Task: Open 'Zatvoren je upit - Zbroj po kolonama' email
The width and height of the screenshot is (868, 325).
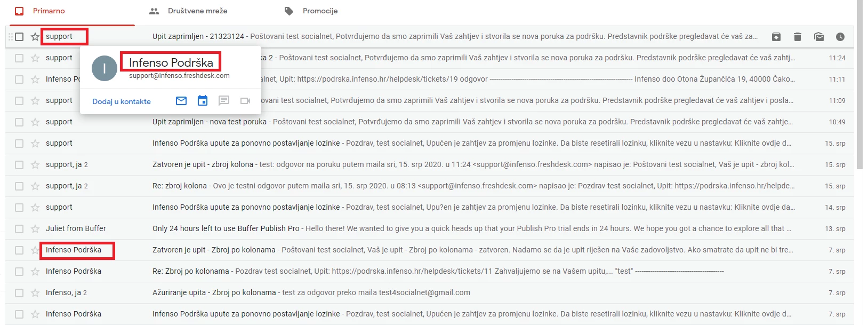Action: click(430, 250)
